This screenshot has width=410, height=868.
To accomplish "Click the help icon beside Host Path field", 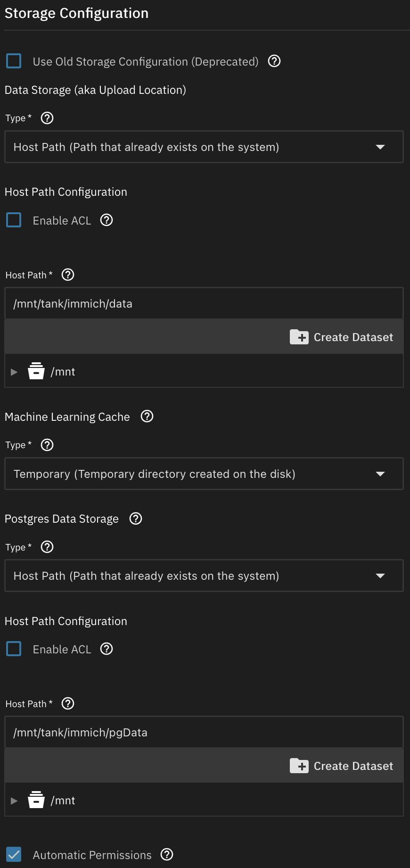I will click(67, 275).
